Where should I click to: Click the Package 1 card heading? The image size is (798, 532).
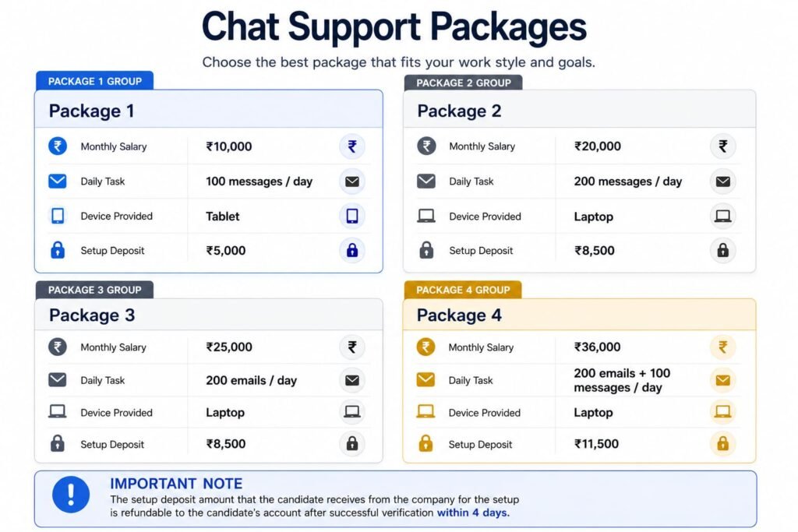pos(92,111)
